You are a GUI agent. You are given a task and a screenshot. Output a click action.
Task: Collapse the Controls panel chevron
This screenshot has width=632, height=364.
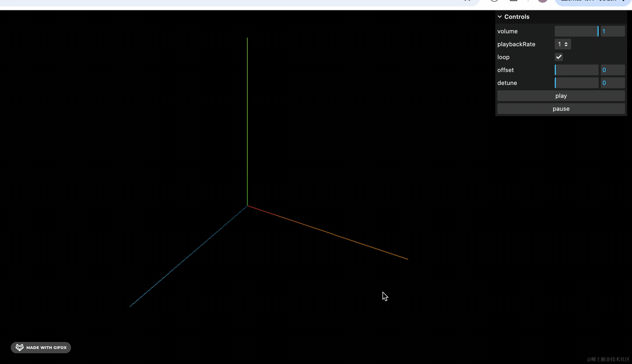(500, 17)
